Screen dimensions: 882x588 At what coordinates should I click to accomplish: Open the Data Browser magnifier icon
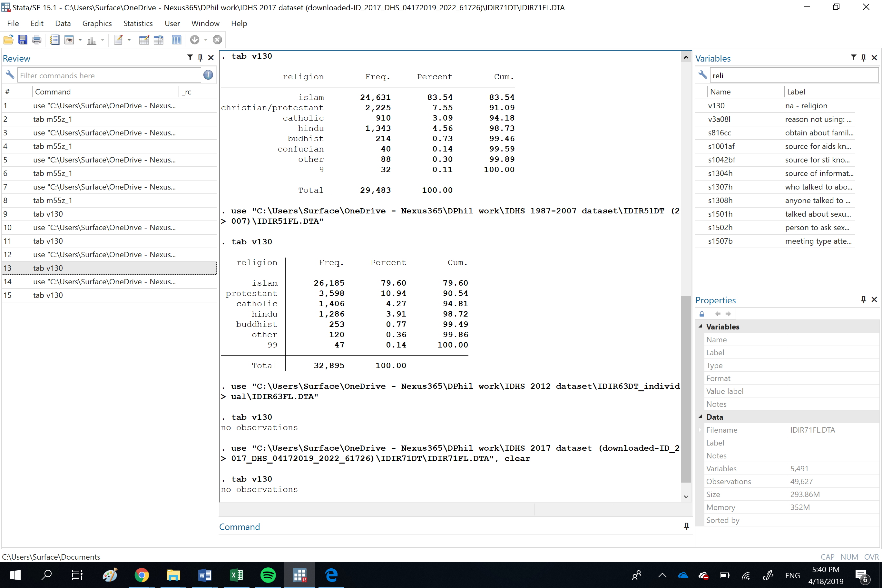click(x=159, y=40)
